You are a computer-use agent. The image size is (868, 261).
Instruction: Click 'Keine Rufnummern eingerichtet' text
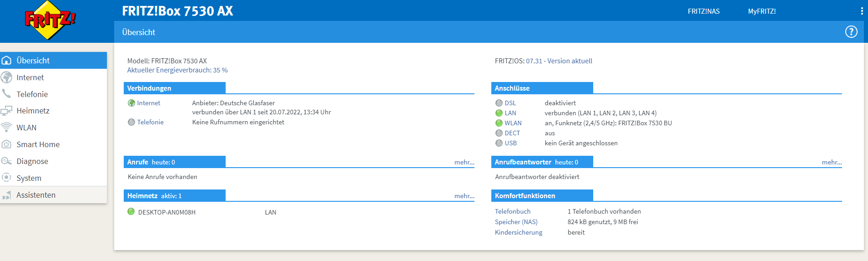[x=238, y=122]
